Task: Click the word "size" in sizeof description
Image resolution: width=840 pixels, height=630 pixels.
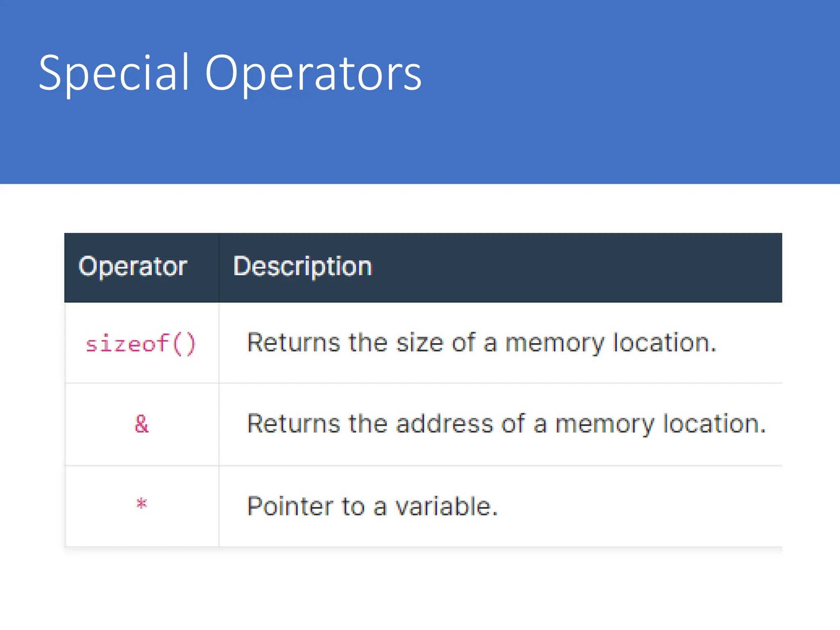Action: click(x=420, y=342)
